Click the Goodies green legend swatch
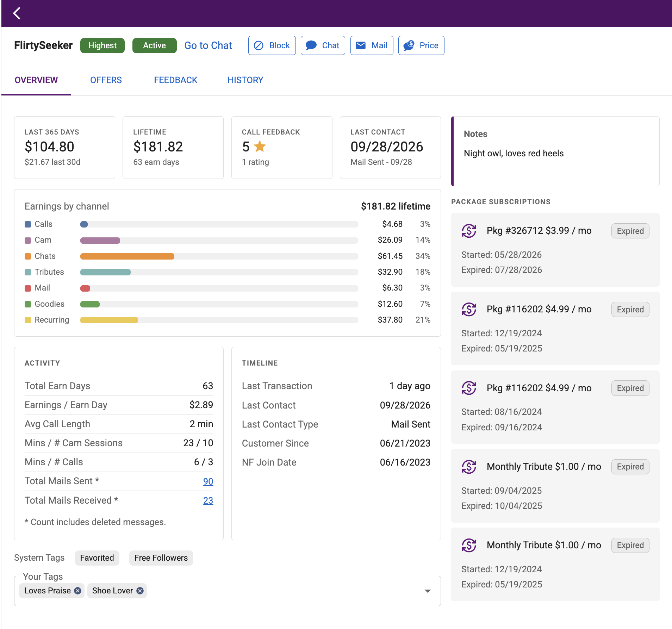Screen dimensions: 672x629 coord(28,304)
